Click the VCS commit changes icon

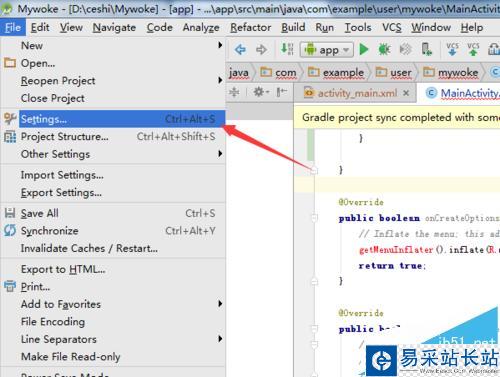point(473,49)
